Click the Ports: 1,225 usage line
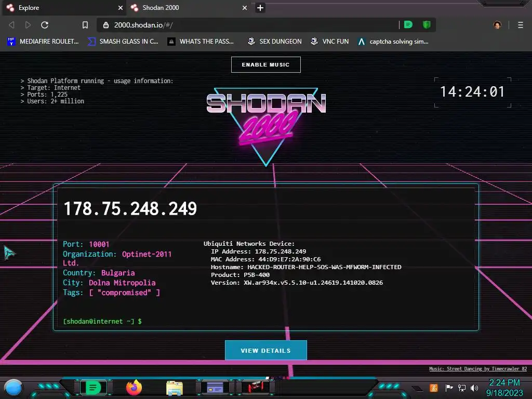Screen dimensions: 532x399 coord(44,95)
